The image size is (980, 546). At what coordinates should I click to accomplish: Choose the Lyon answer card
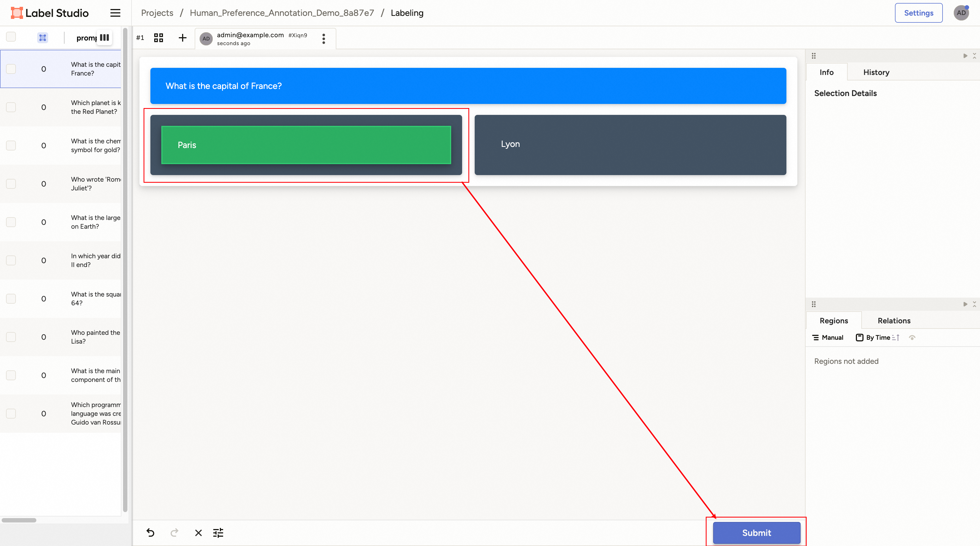pyautogui.click(x=630, y=145)
